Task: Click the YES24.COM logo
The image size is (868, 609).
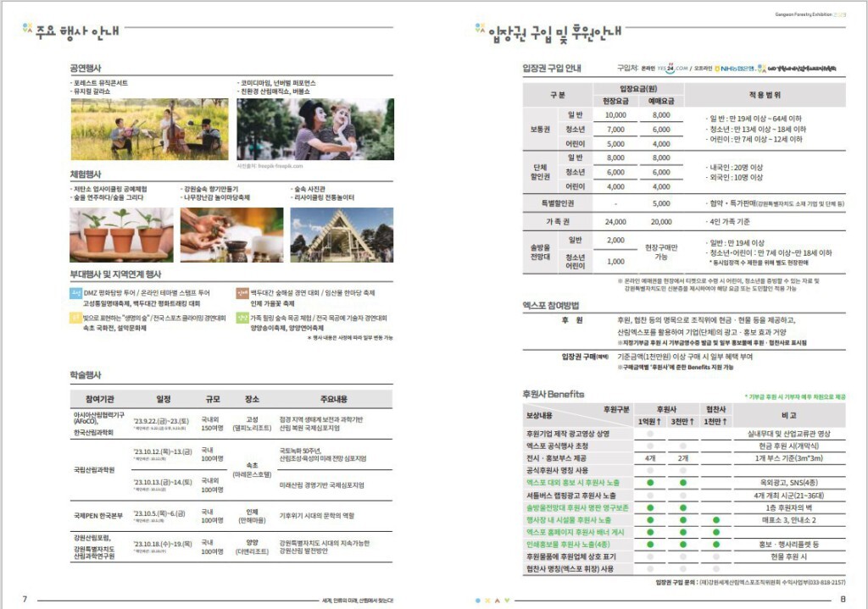Action: (x=672, y=69)
